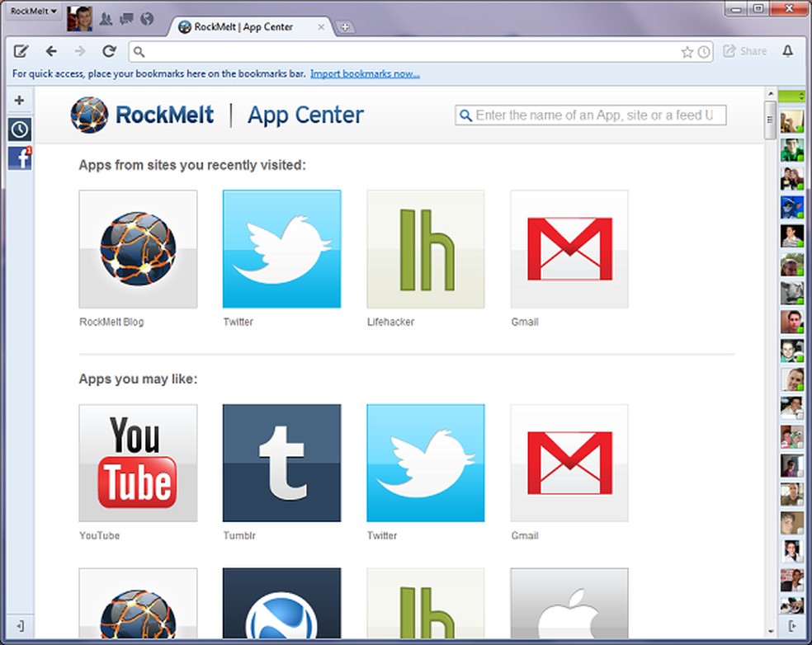The height and width of the screenshot is (645, 812).
Task: Click the App Center search field
Action: (590, 115)
